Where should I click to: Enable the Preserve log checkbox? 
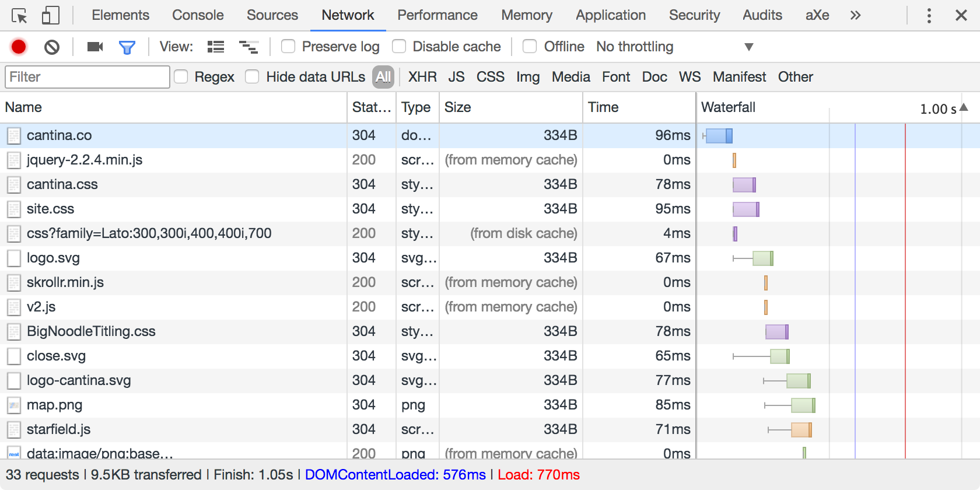[288, 47]
